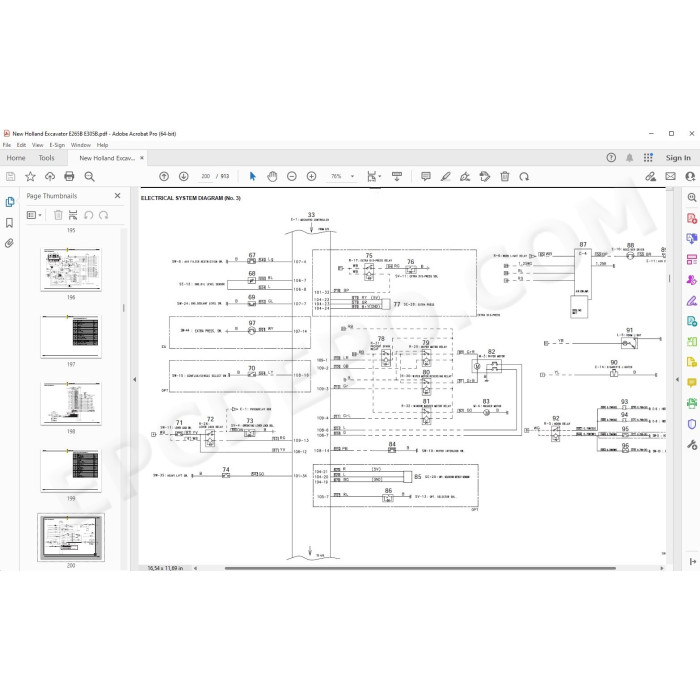Send file by email envelope icon
The height and width of the screenshot is (700, 700).
click(x=670, y=176)
